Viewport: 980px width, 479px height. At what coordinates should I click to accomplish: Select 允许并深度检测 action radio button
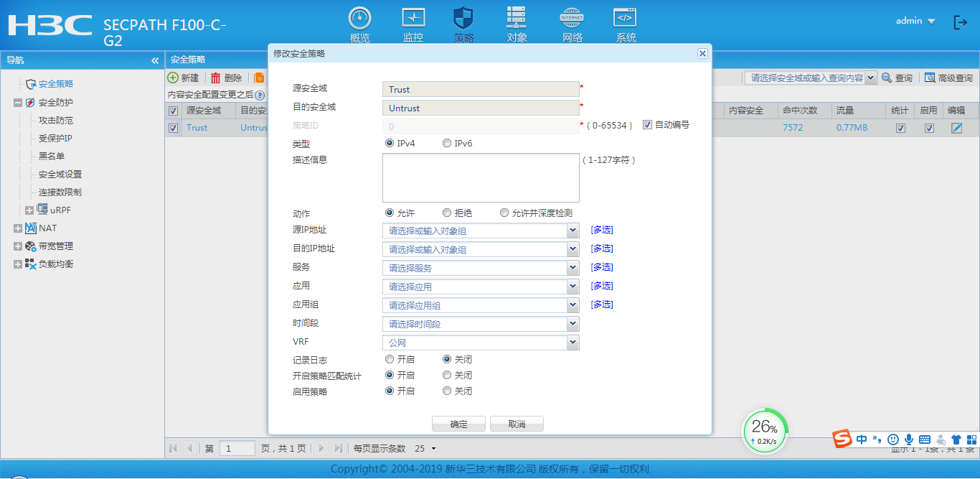(504, 213)
